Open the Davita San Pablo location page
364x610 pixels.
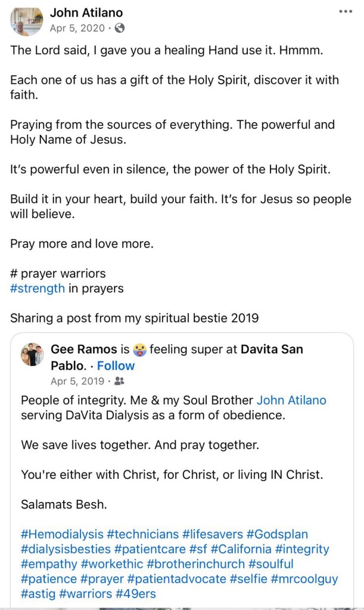pos(271,349)
